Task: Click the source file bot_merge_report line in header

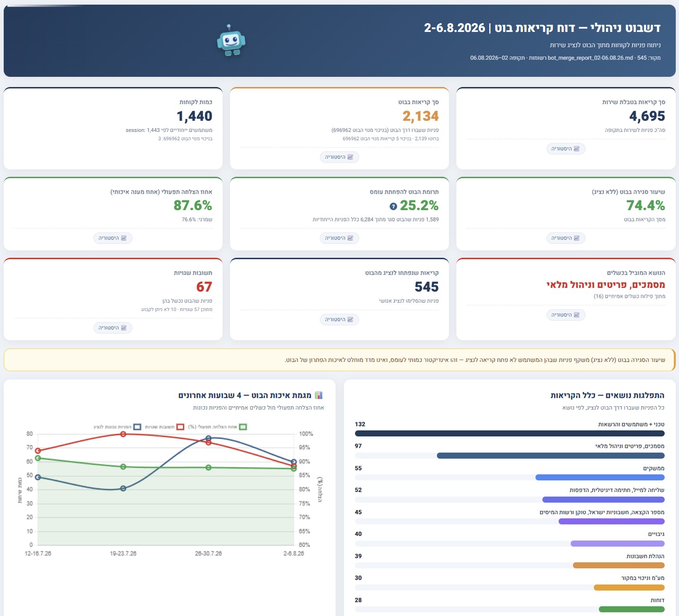Action: (x=565, y=58)
